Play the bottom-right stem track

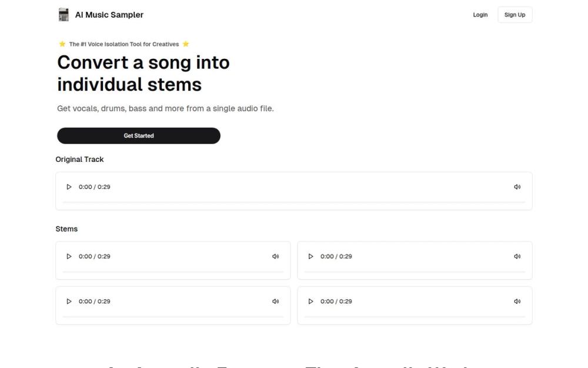point(310,301)
